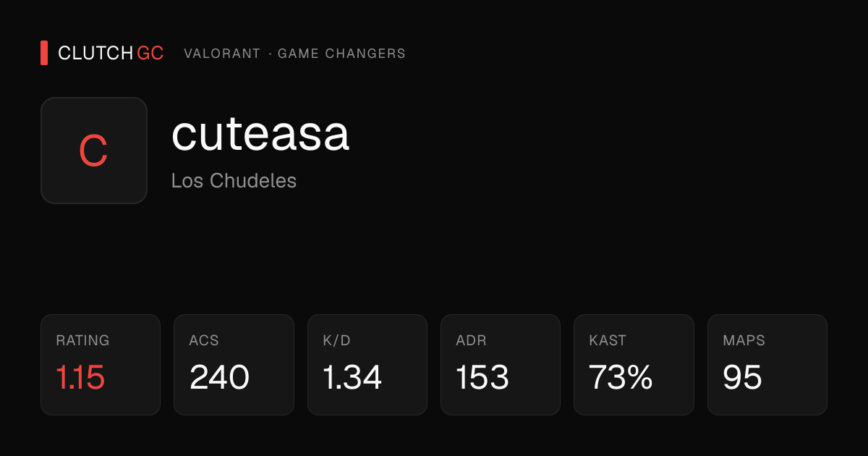Image resolution: width=868 pixels, height=456 pixels.
Task: Click the 95 maps played value
Action: [742, 377]
